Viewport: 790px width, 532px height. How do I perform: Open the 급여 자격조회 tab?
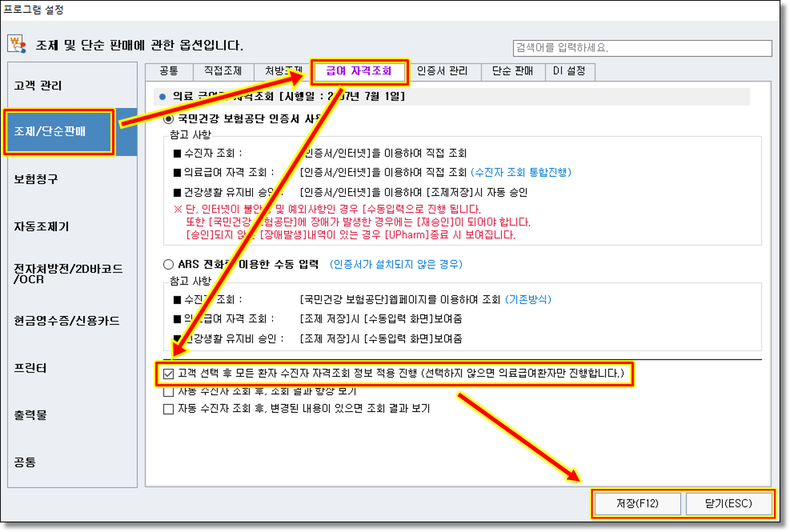coord(359,71)
